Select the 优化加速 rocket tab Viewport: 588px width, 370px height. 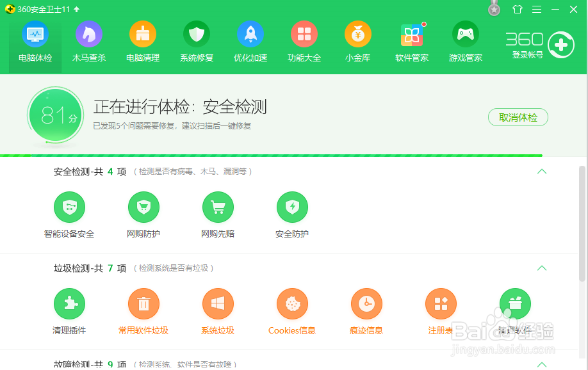pyautogui.click(x=250, y=42)
